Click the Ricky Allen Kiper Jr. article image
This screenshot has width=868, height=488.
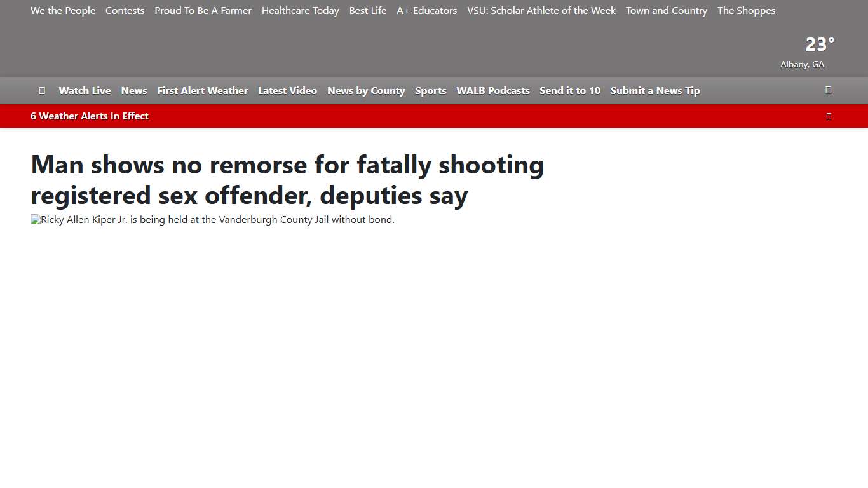[213, 220]
